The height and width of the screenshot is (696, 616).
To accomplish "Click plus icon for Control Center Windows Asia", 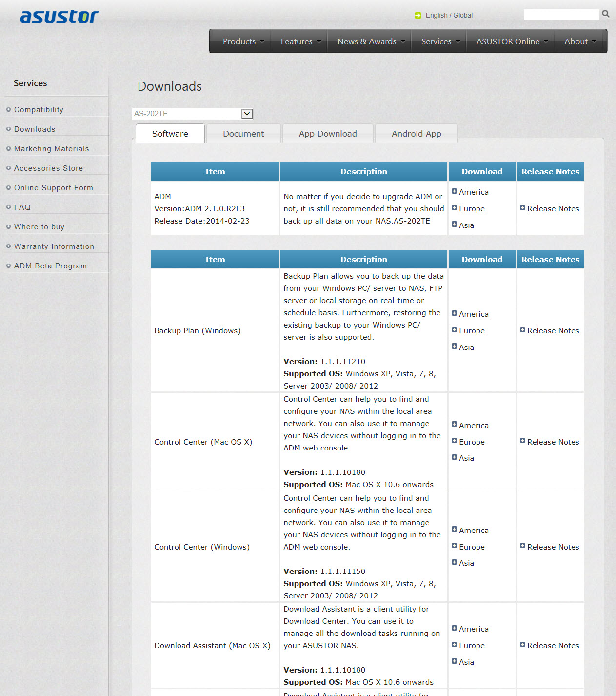I will 454,562.
